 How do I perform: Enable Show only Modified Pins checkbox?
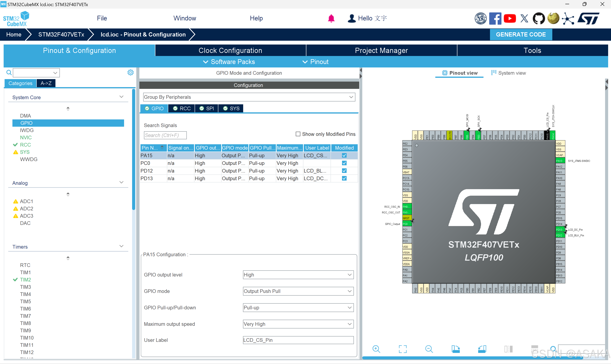298,134
